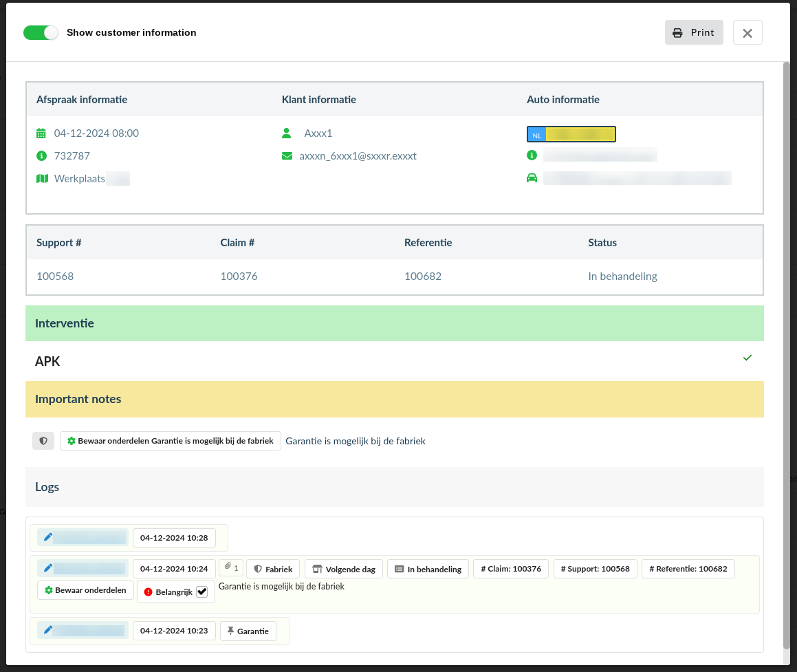Viewport: 797px width, 672px height.
Task: Click the pencil edit icon on 10:23 log
Action: pyautogui.click(x=47, y=630)
